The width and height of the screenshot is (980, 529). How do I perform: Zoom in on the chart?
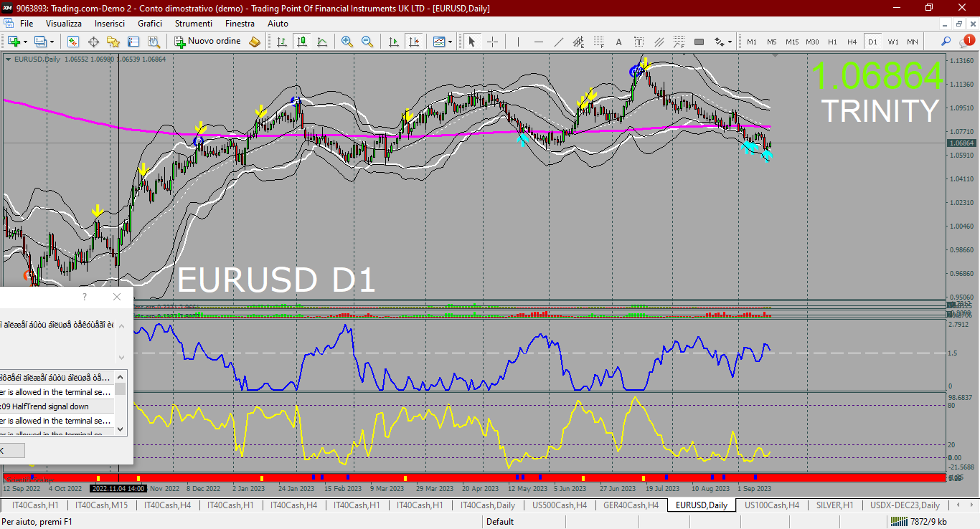[347, 42]
